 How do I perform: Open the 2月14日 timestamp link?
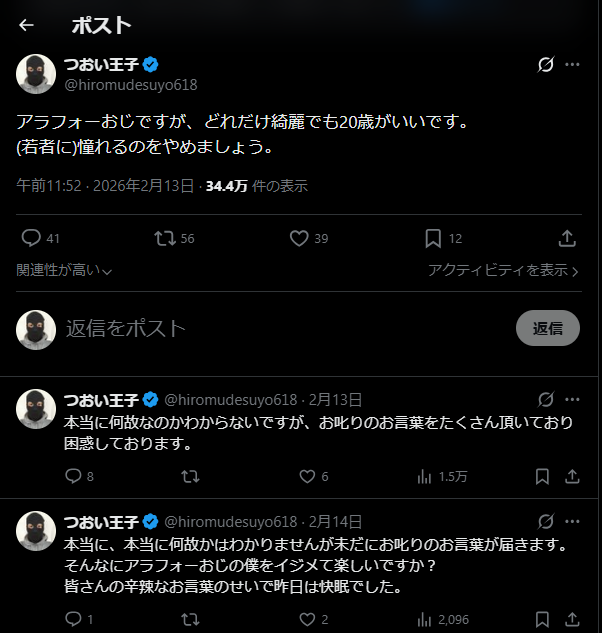pos(336,522)
